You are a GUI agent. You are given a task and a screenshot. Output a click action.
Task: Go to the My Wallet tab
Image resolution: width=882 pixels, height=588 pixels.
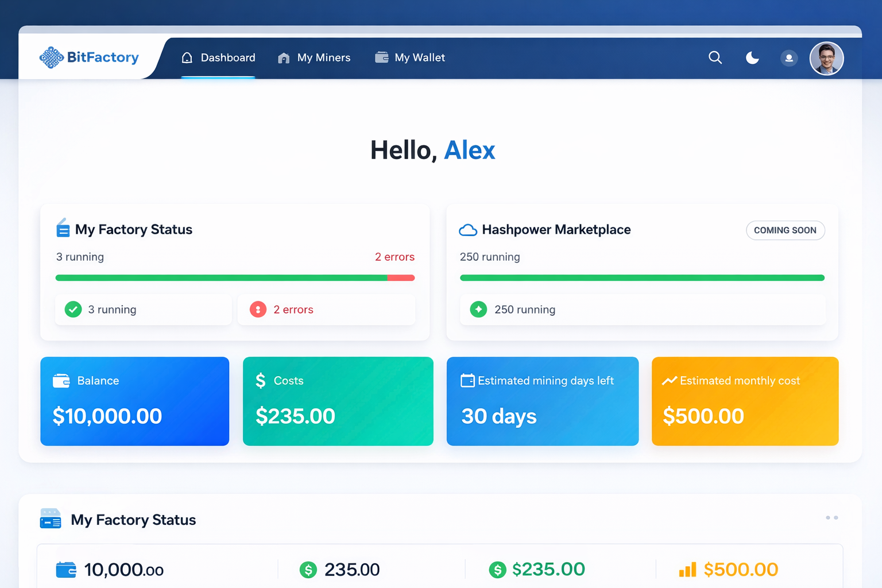tap(410, 57)
